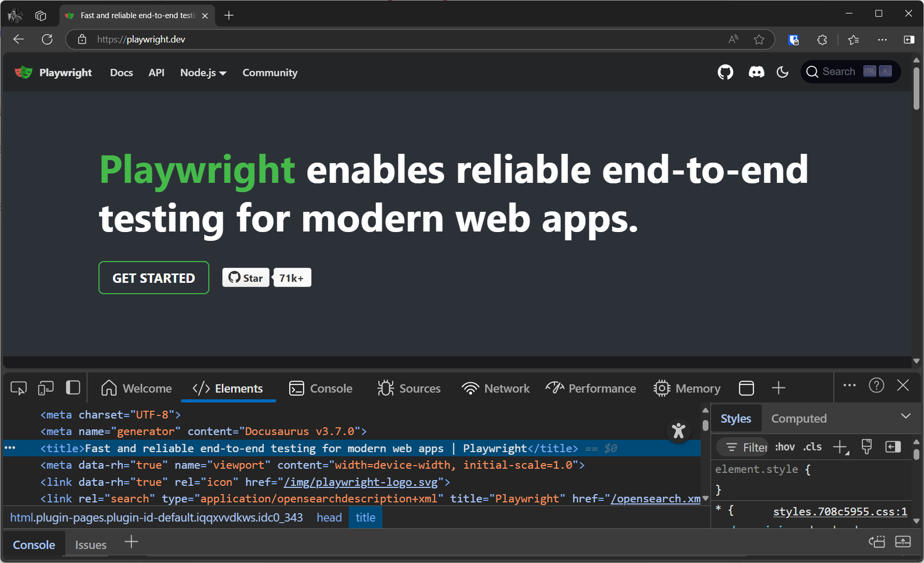The width and height of the screenshot is (924, 563).
Task: Open the Application tool icon after Memory
Action: (746, 388)
